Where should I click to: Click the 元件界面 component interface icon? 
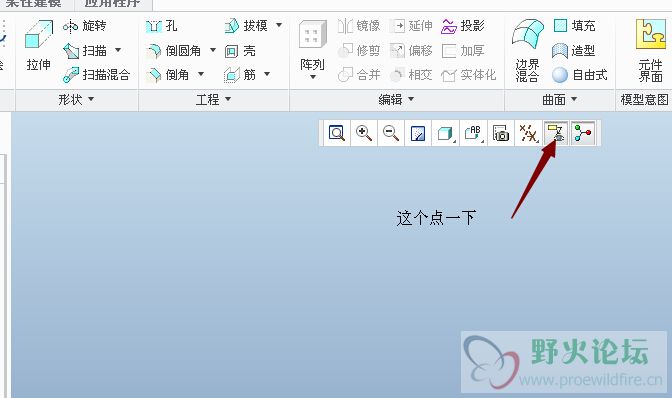pyautogui.click(x=651, y=51)
